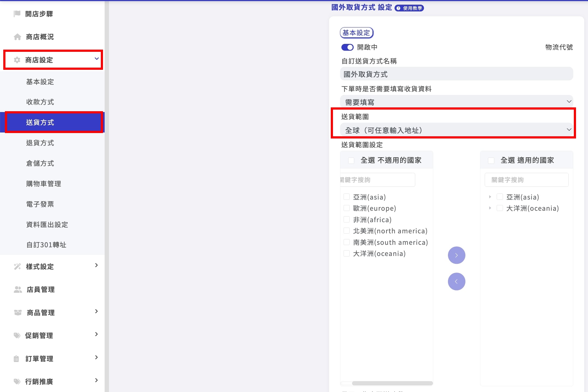This screenshot has width=588, height=392.
Task: Expand 亞洲(asia) tree node in applicable list
Action: coord(490,197)
